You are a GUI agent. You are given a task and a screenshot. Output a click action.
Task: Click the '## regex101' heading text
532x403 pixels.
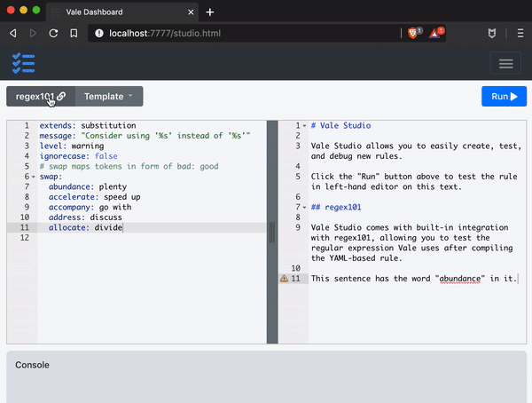[x=336, y=207]
